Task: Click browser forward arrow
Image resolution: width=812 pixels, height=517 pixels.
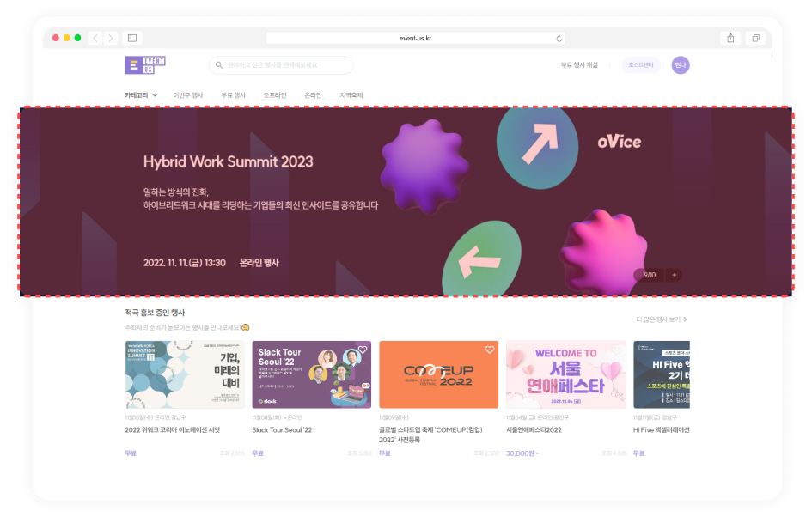Action: 110,38
